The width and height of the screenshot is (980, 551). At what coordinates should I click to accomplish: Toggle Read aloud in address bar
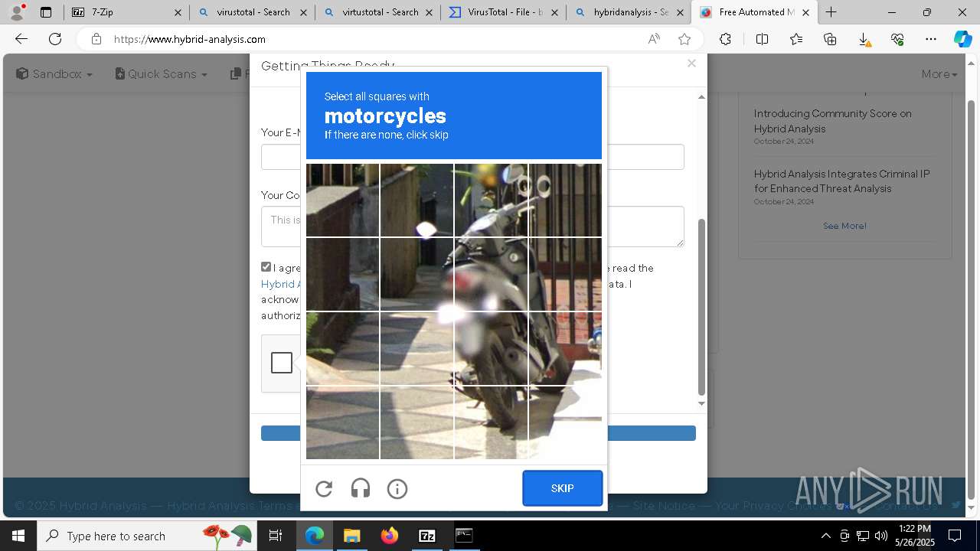[x=654, y=39]
